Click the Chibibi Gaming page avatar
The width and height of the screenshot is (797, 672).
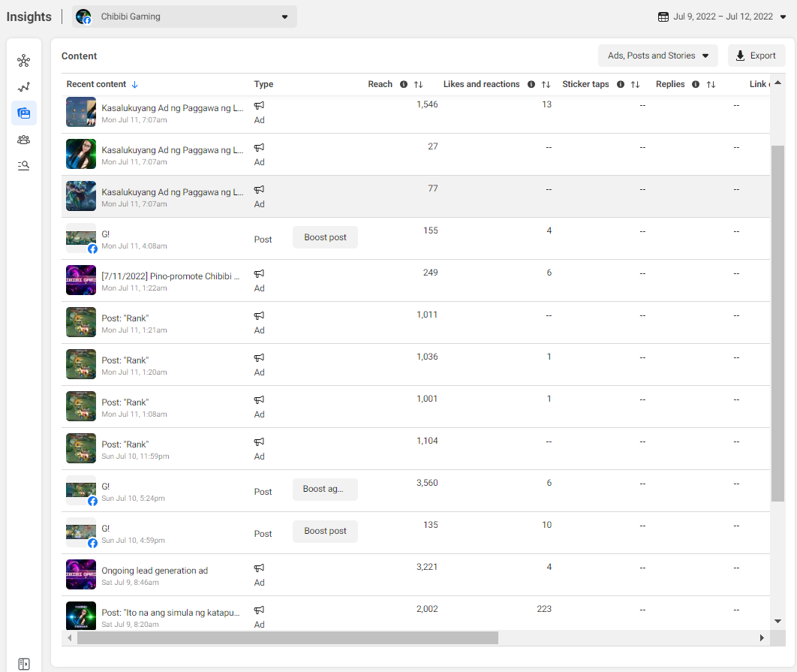[83, 17]
